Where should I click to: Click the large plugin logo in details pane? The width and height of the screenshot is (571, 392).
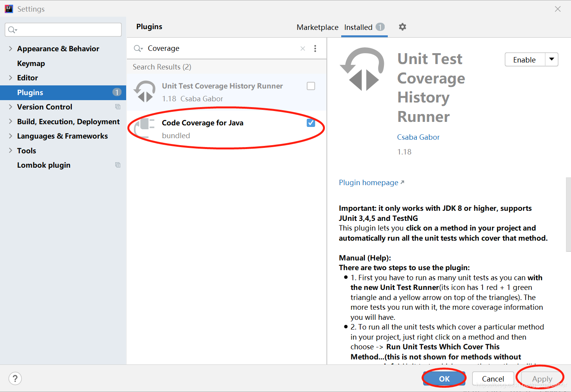tap(363, 69)
